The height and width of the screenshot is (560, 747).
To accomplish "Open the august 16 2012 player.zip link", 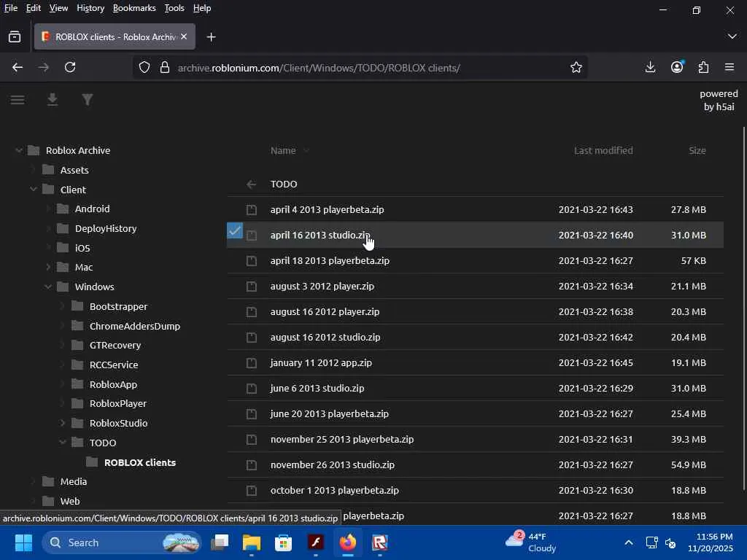I will [325, 311].
